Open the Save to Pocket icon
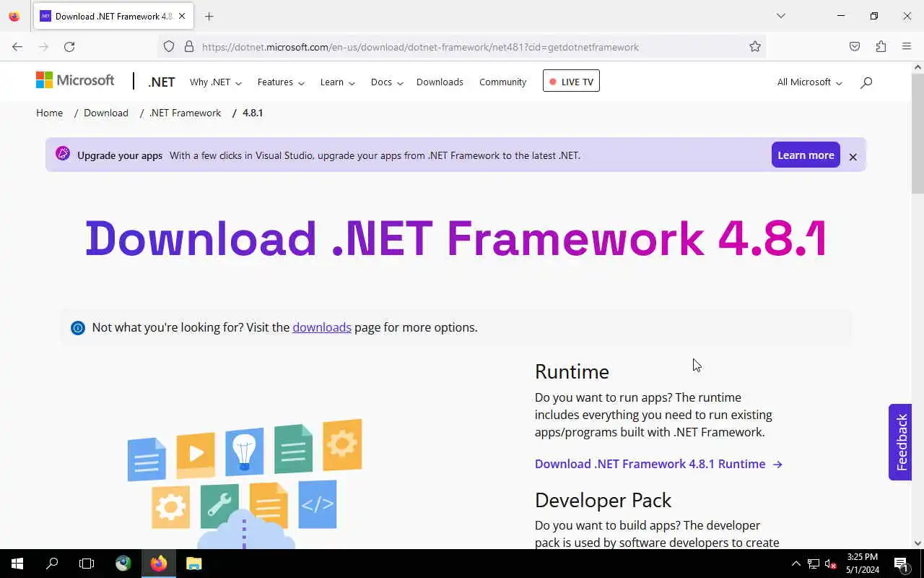This screenshot has width=924, height=578. tap(855, 47)
